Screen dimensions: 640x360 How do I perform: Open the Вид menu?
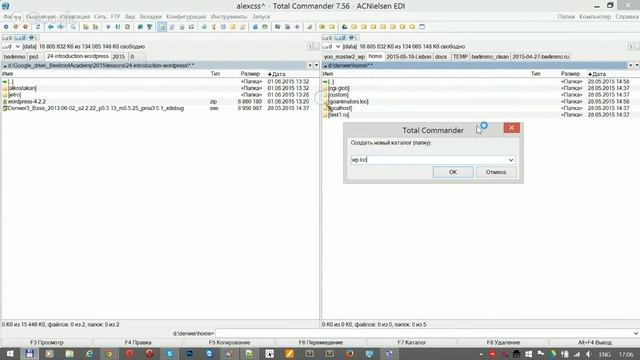coord(130,17)
